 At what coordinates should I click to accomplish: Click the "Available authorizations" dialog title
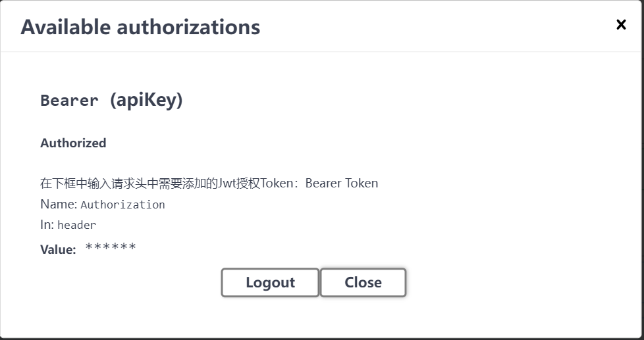tap(140, 27)
